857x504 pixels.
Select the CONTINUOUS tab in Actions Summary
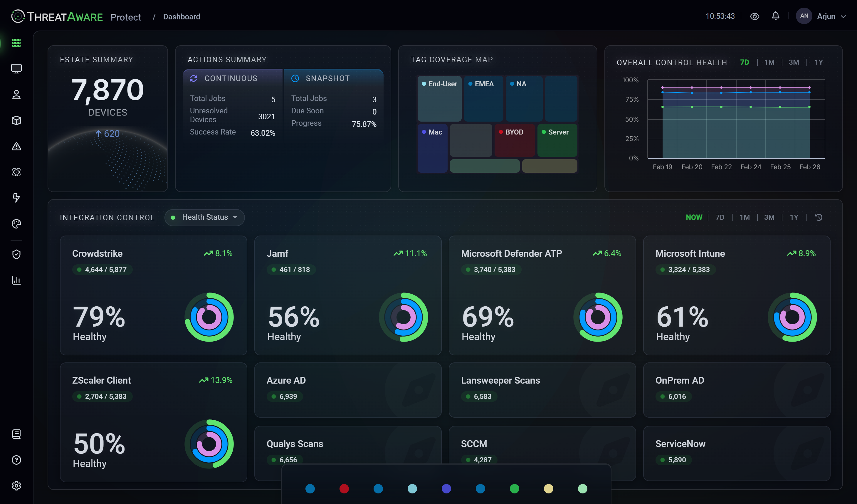pos(231,78)
